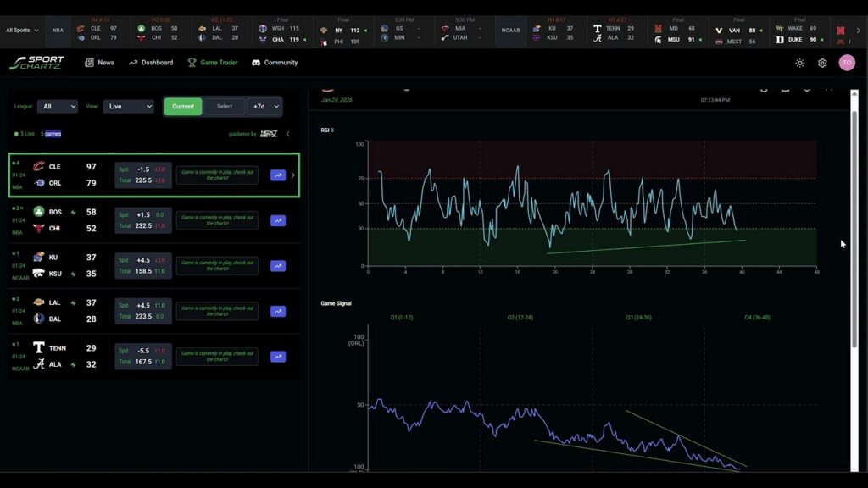Open chart icon for TENN vs ALA
Image resolution: width=868 pixels, height=488 pixels.
[x=277, y=357]
